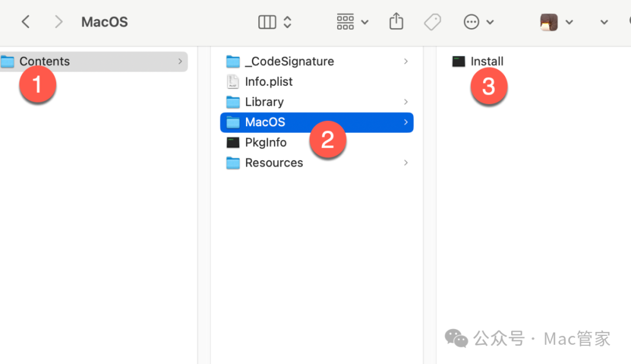Go forward with the forward arrow
This screenshot has height=364, width=631.
click(59, 22)
